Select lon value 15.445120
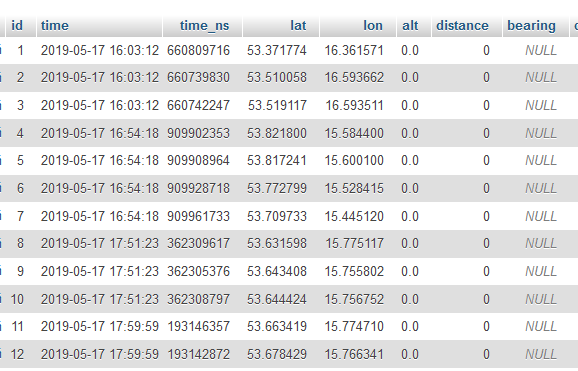Viewport: 578px width, 371px height. [354, 216]
